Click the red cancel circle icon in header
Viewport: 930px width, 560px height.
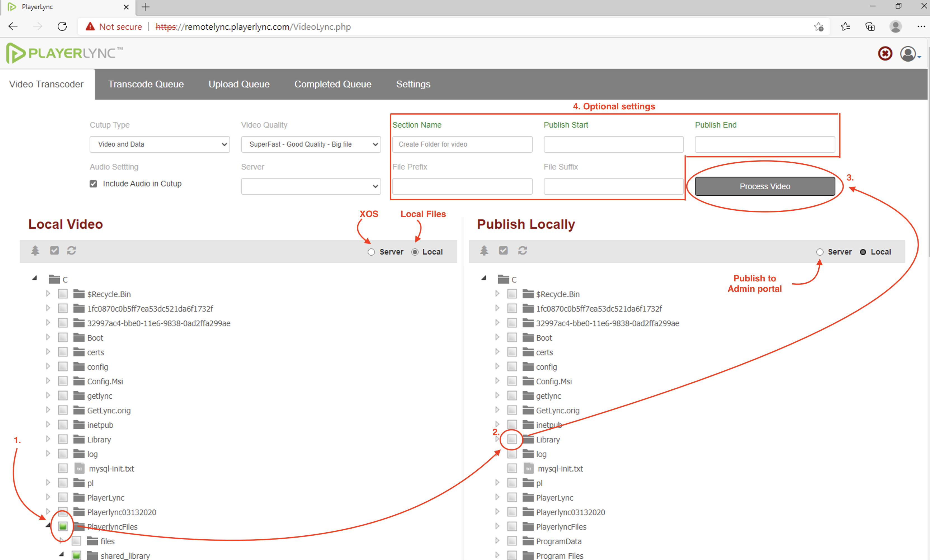(885, 54)
